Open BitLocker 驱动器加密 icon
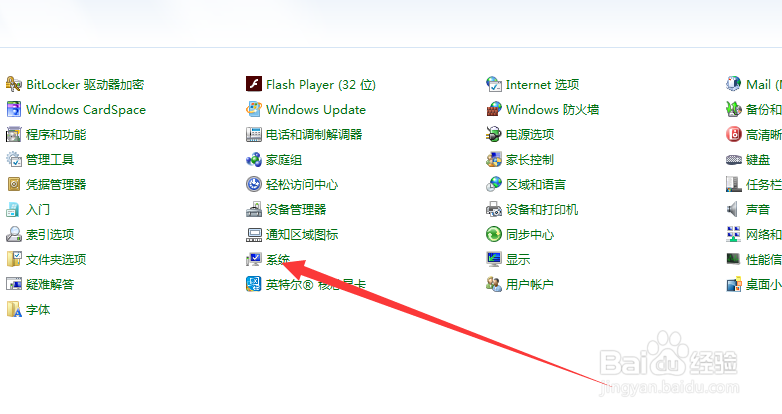This screenshot has width=782, height=414. (13, 84)
